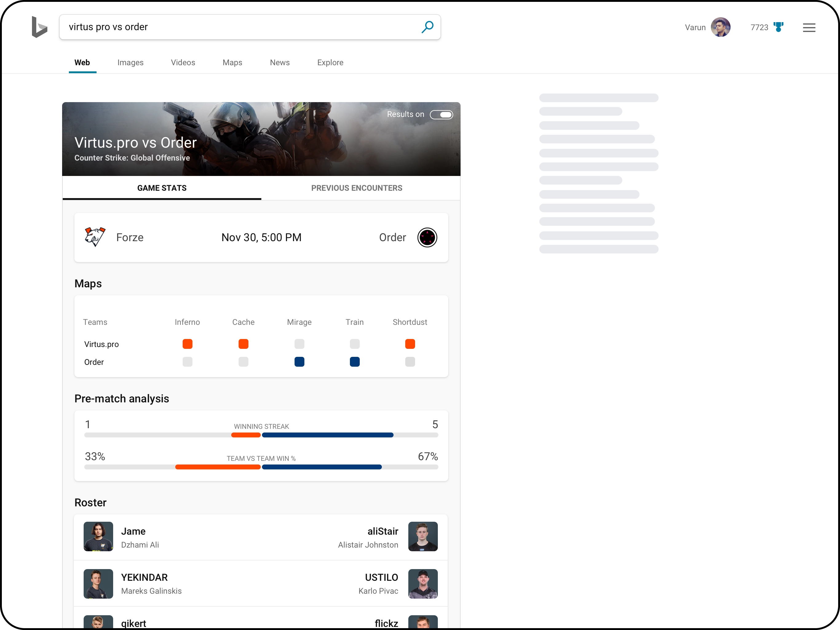Screen dimensions: 840x630
Task: Click the search magnifier icon
Action: (x=428, y=27)
